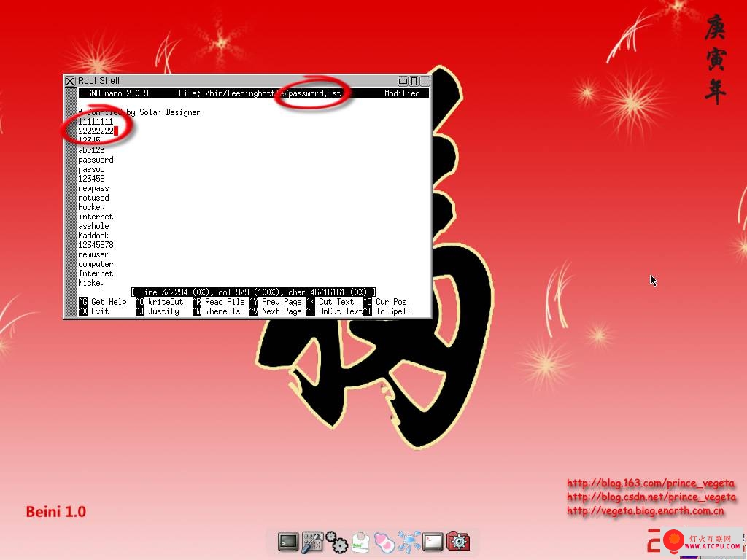
Task: Click the '^W Where Is' shortcut label
Action: pos(216,311)
